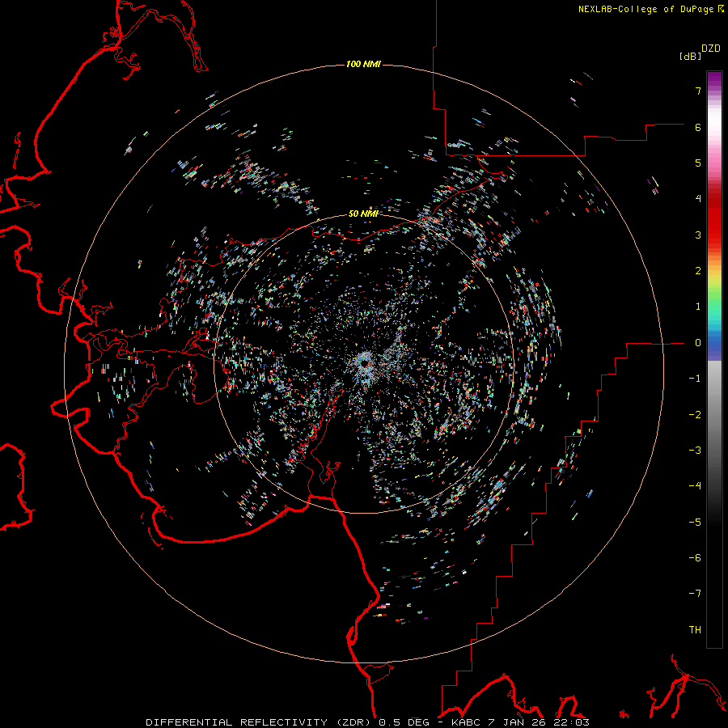Click the 6 dB tick label on the scale

click(698, 127)
